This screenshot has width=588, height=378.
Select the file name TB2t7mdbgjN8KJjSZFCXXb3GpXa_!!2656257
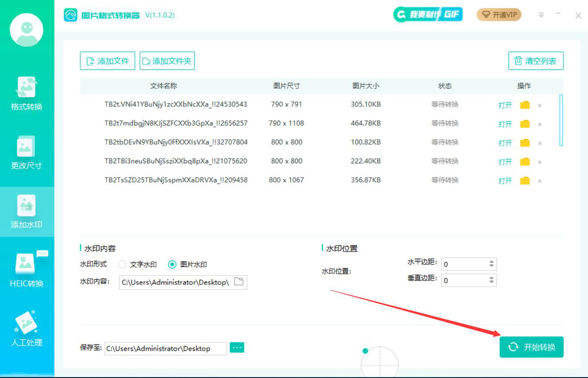click(176, 123)
